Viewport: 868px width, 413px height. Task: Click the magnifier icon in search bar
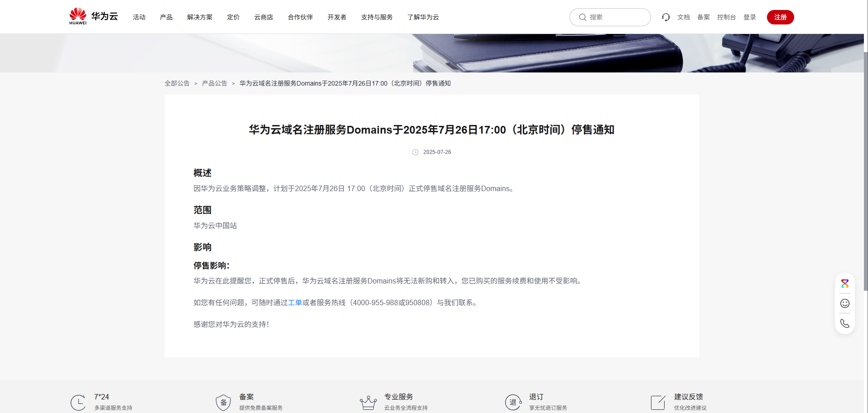pos(583,17)
